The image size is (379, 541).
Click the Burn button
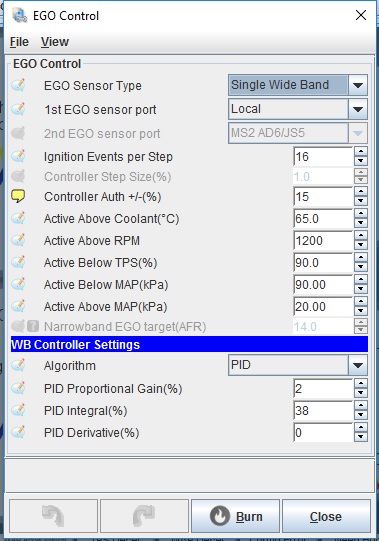tap(235, 516)
